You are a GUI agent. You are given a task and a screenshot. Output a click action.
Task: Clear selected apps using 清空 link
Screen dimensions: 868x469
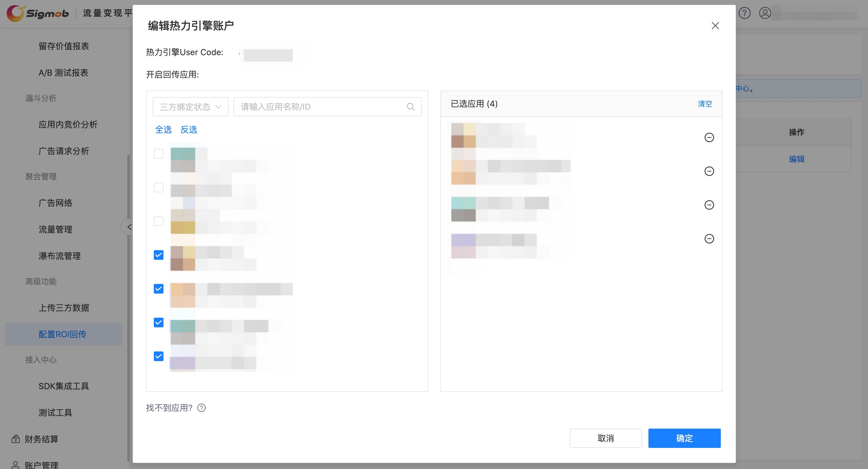[x=705, y=104]
